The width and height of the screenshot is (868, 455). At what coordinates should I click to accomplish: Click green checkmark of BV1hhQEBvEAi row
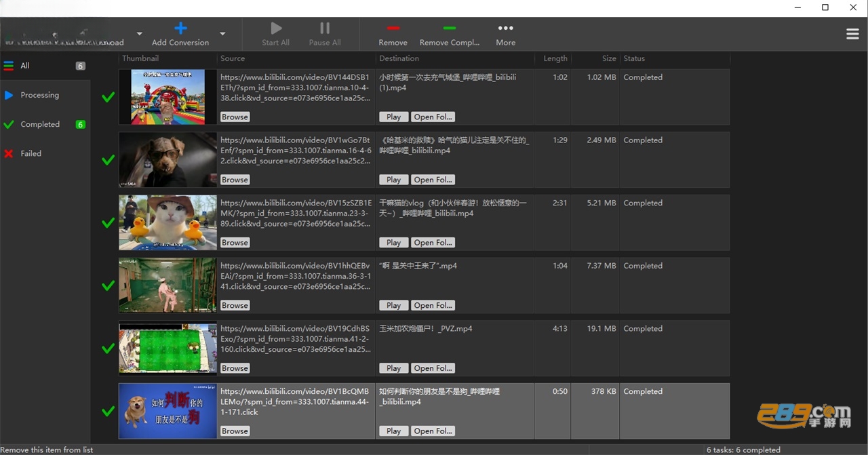click(108, 285)
